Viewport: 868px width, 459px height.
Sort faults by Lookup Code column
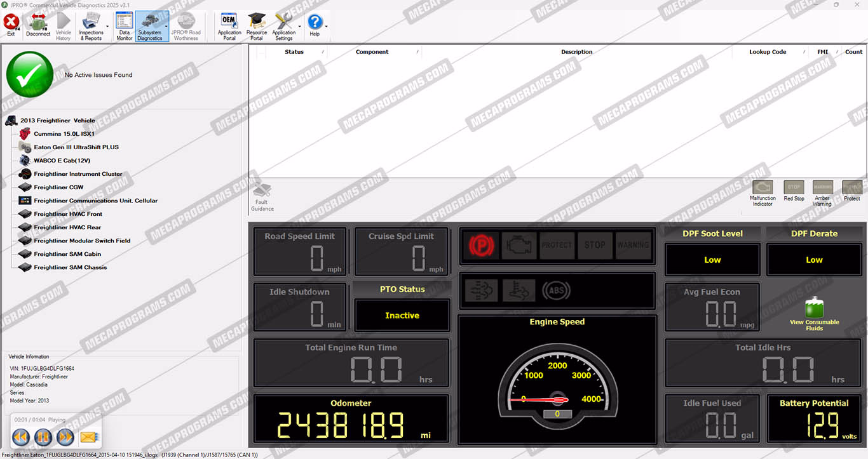coord(768,52)
